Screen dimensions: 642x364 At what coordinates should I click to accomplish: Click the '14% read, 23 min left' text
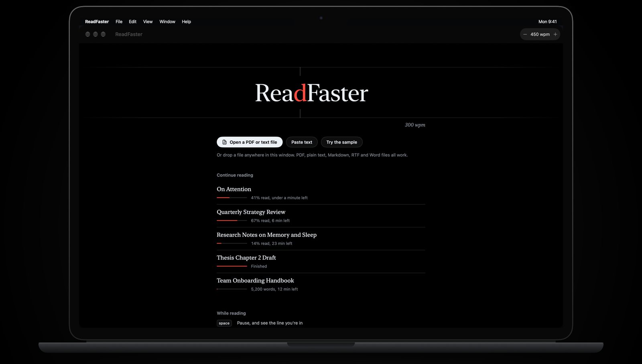tap(272, 244)
